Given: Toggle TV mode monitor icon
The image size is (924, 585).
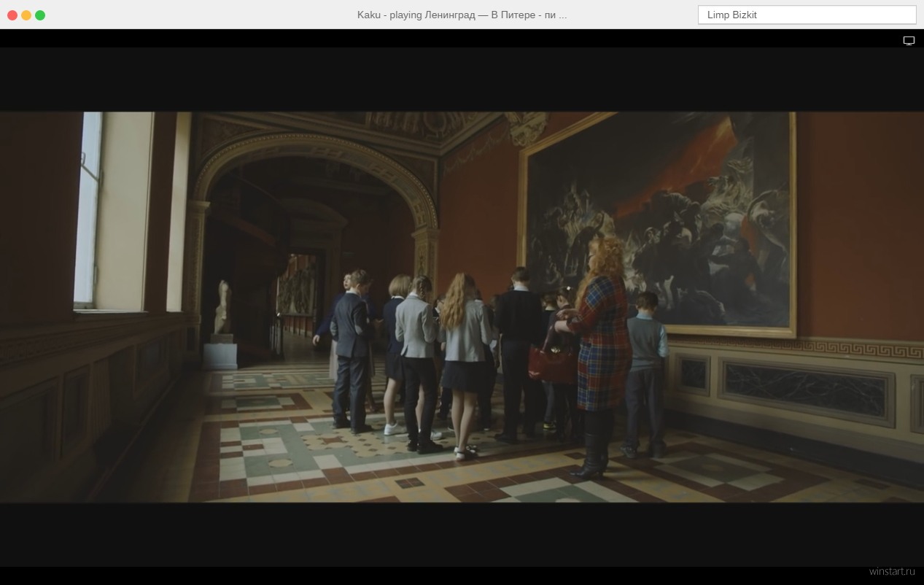Looking at the screenshot, I should (909, 41).
